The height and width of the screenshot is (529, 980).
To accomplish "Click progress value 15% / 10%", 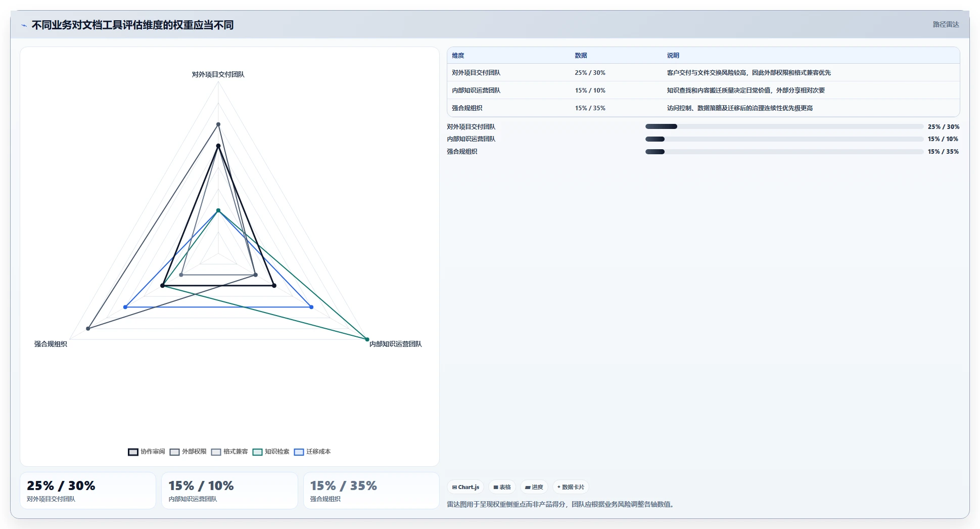I will pos(943,139).
